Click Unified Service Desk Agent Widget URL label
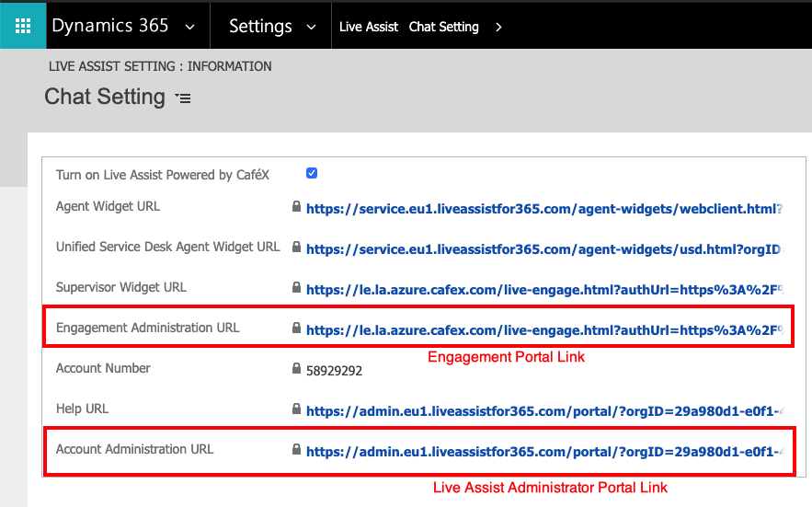The height and width of the screenshot is (507, 812). pos(167,247)
